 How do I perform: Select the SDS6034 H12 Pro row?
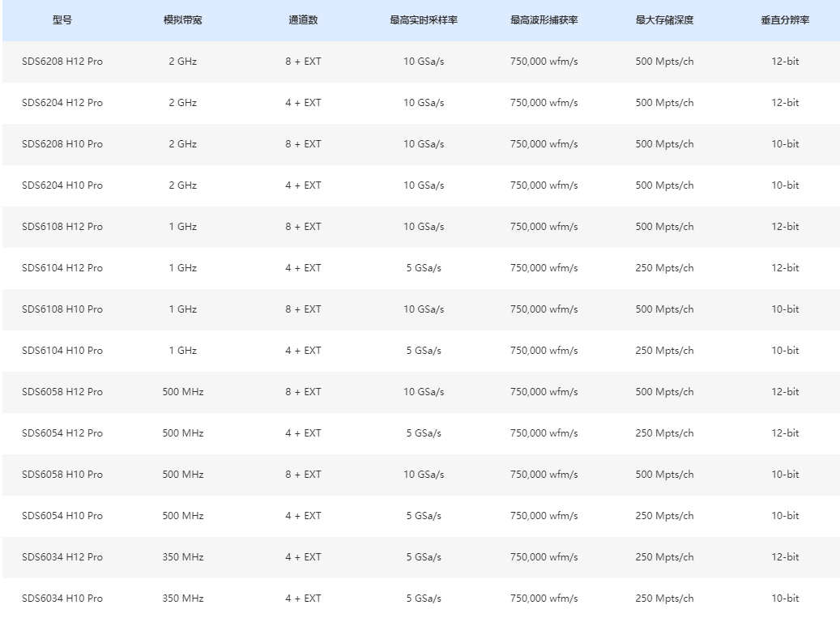click(x=62, y=557)
